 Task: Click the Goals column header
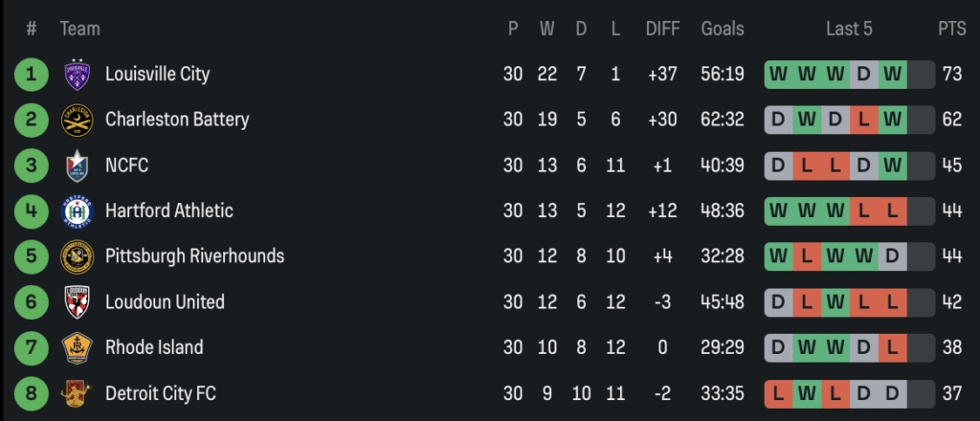point(722,29)
